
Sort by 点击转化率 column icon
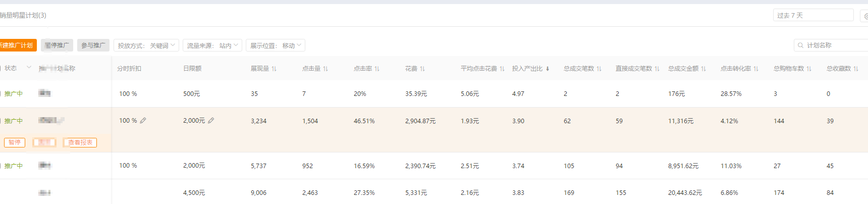tap(756, 69)
